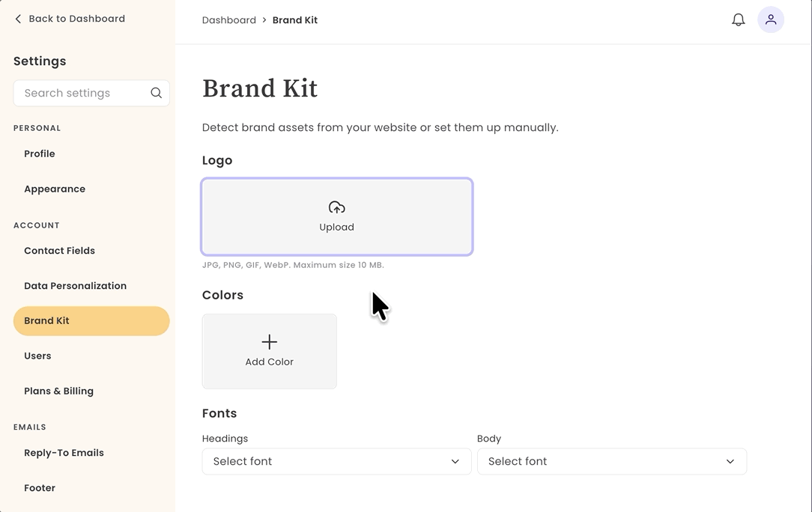Click the cloud upload icon for logo
Image resolution: width=812 pixels, height=512 pixels.
(x=336, y=207)
